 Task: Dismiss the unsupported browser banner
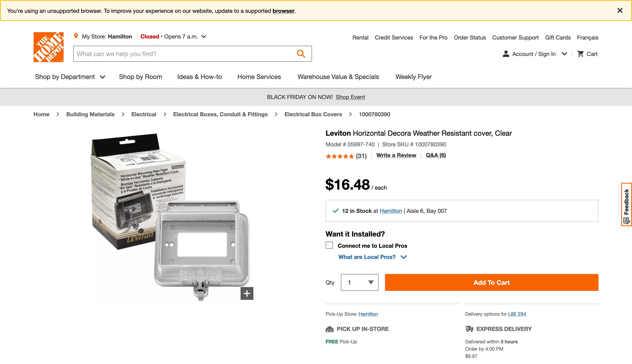point(620,10)
